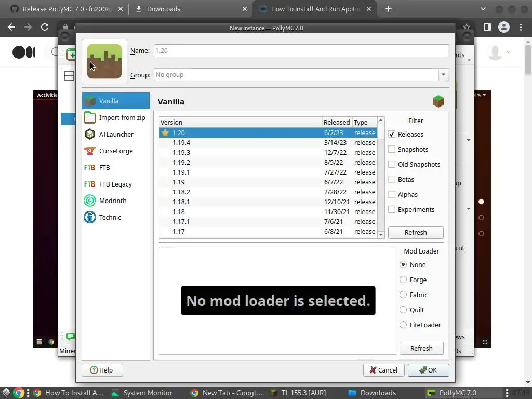The image size is (532, 399).
Task: Enable the Snapshots filter
Action: (392, 149)
